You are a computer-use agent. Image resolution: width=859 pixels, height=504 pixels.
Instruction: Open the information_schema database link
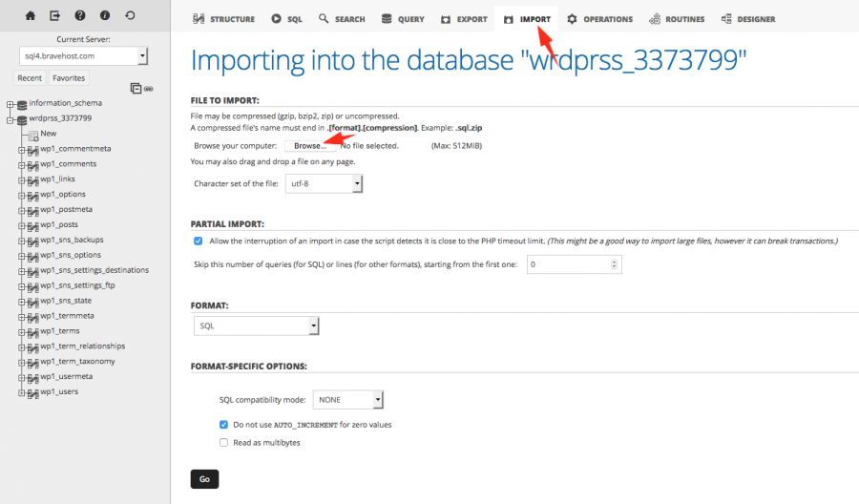coord(65,103)
